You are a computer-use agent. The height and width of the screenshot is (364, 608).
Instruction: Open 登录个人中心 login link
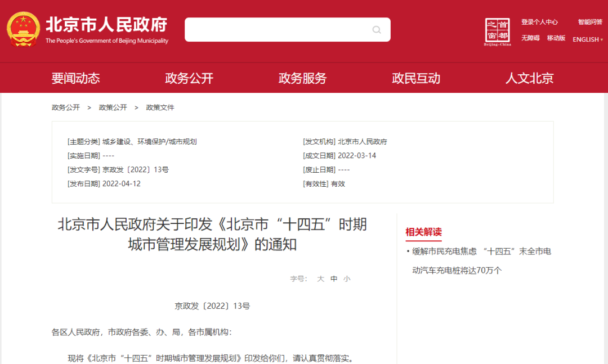click(x=539, y=22)
